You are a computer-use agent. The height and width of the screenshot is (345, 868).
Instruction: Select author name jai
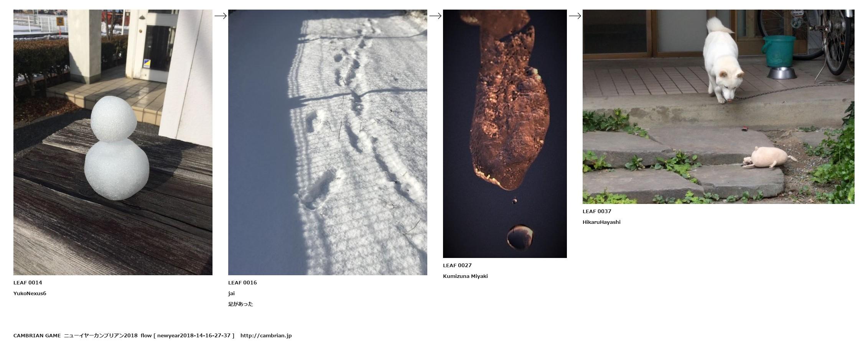tap(231, 293)
